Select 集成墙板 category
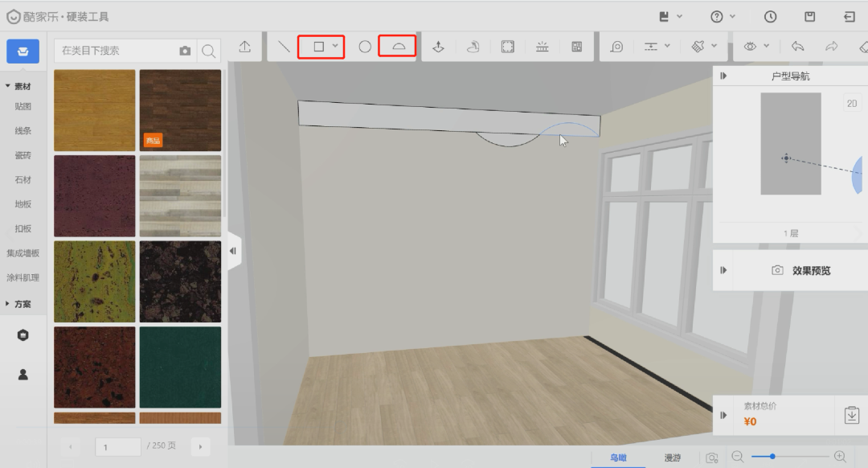The image size is (868, 468). pos(23,253)
